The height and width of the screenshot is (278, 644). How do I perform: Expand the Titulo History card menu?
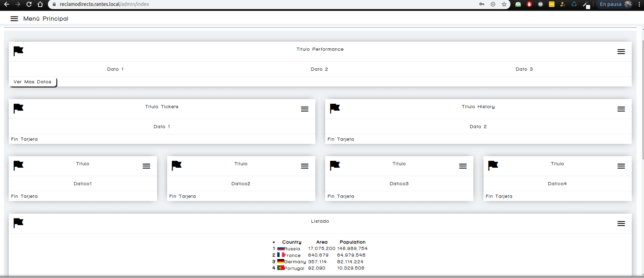(621, 109)
